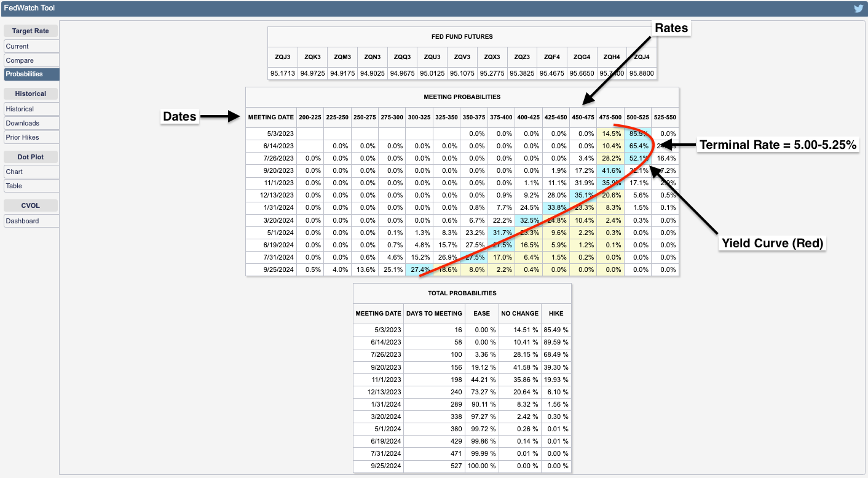
Task: Click the ZQX3 futures contract header
Action: click(x=492, y=57)
